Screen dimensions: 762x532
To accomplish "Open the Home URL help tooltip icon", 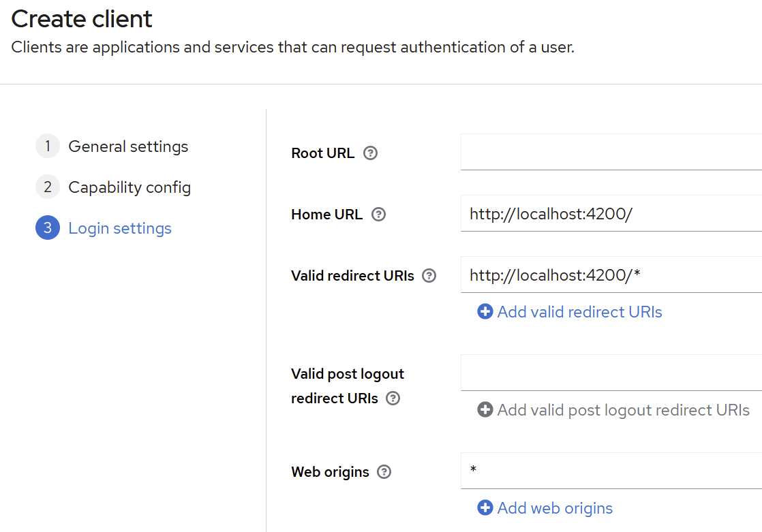I will 378,215.
